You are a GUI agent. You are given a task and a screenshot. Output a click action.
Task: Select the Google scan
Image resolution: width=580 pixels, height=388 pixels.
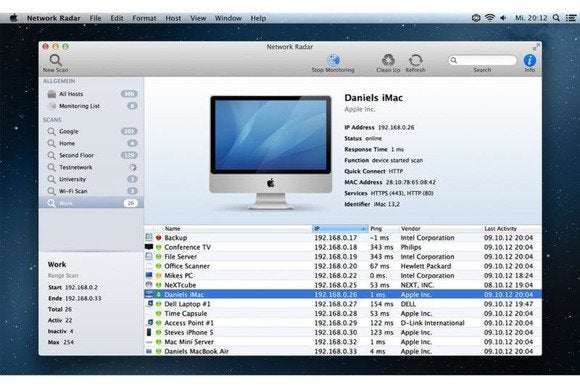[x=91, y=131]
